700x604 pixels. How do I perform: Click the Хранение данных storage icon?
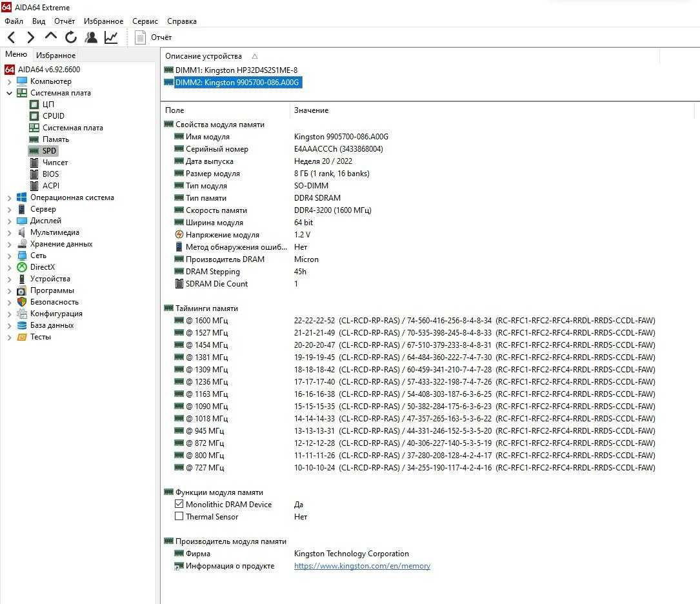click(x=22, y=244)
